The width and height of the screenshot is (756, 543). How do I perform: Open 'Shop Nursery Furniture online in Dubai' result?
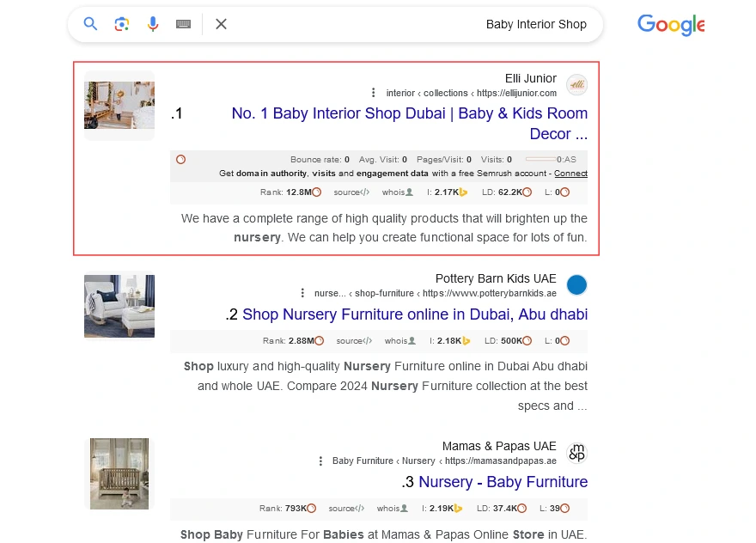415,314
